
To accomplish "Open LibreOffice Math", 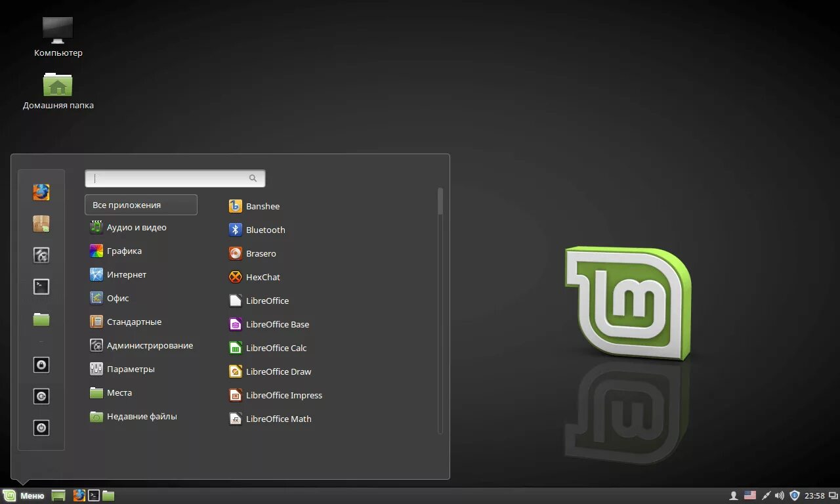I will tap(270, 419).
